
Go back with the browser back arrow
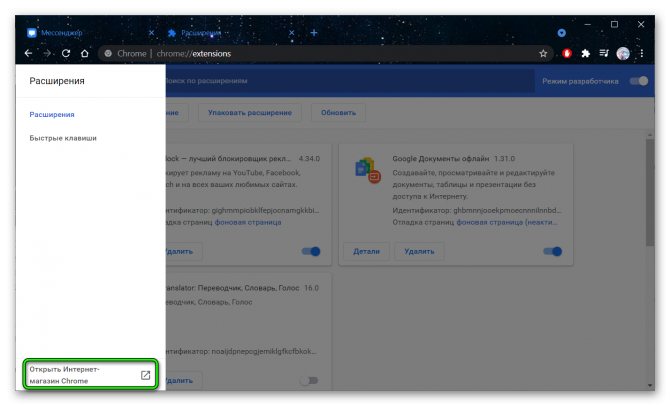pyautogui.click(x=28, y=53)
